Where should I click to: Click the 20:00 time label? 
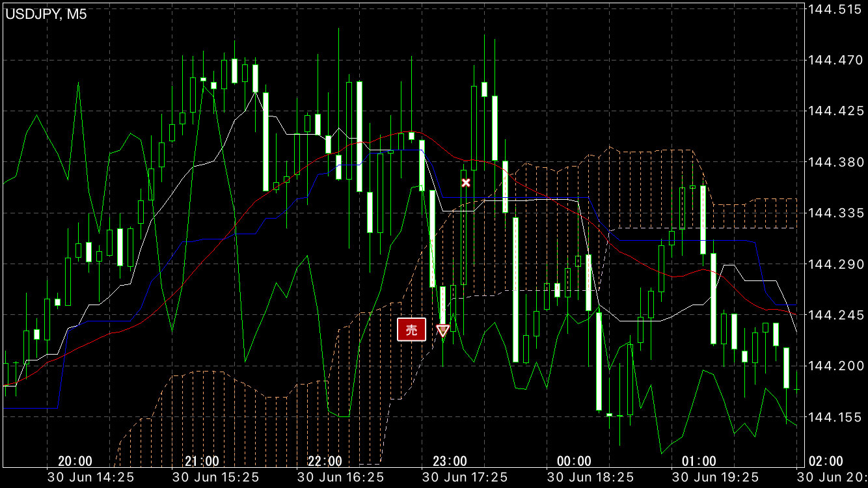[x=75, y=461]
